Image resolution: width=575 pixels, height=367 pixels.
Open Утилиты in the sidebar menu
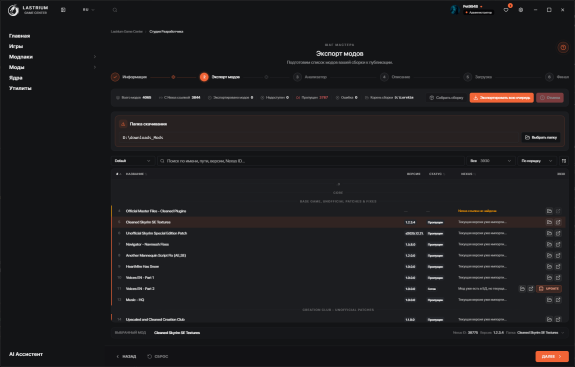coord(20,88)
